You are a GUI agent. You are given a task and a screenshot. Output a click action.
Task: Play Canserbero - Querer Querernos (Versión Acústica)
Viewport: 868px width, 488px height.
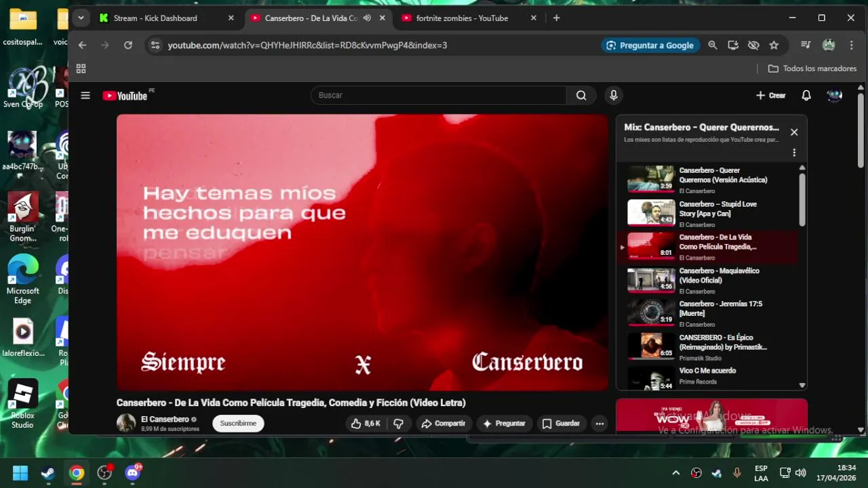click(x=707, y=180)
